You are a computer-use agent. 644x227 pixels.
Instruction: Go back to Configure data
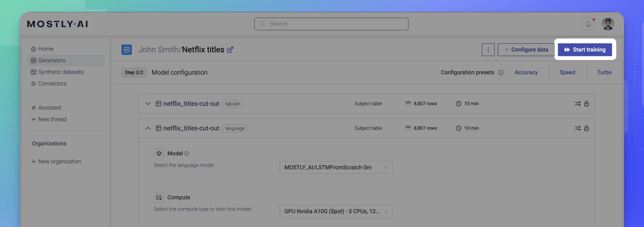pos(526,50)
